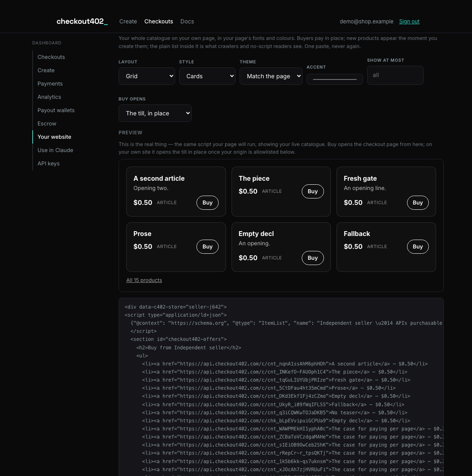Select Your website in the sidebar
Screen dimensions: 472x476
tap(54, 137)
